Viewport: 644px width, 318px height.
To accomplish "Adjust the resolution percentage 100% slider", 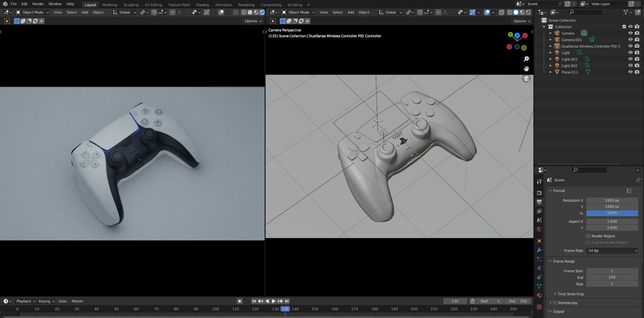I will coord(612,213).
